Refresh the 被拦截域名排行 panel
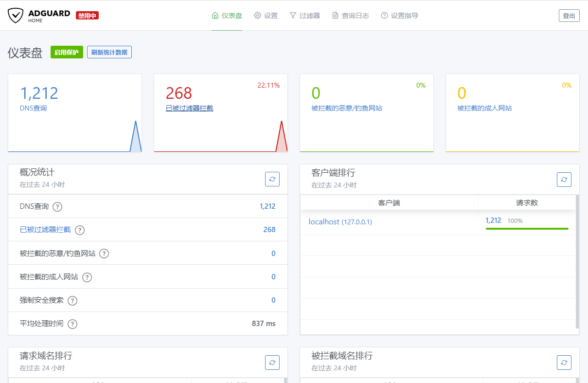The width and height of the screenshot is (588, 383). tap(564, 362)
